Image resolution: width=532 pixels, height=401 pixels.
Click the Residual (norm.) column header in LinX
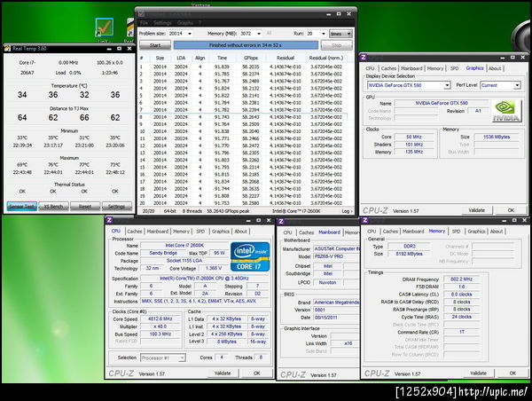pos(326,58)
